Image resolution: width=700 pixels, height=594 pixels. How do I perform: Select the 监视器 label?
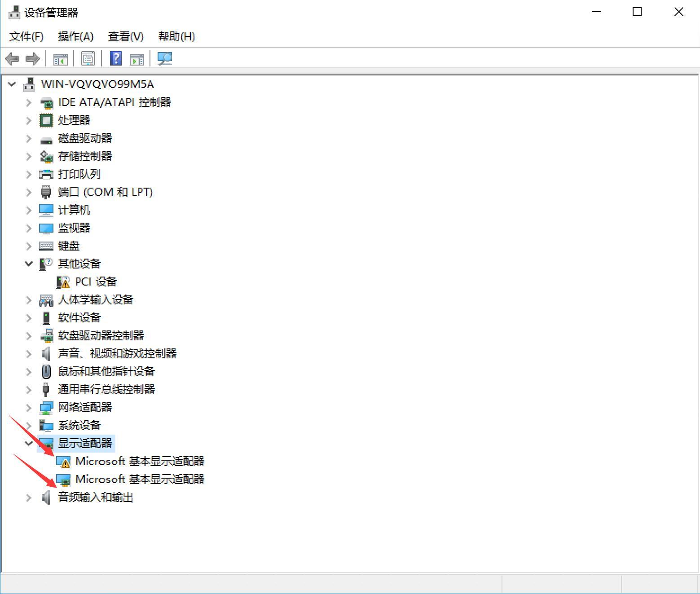pyautogui.click(x=74, y=228)
